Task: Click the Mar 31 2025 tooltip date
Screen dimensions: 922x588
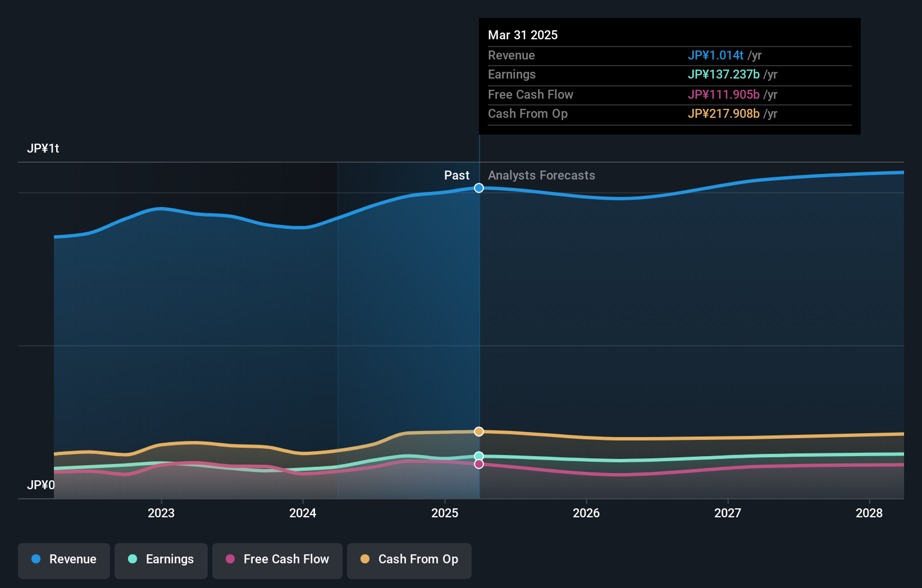Action: [x=523, y=35]
